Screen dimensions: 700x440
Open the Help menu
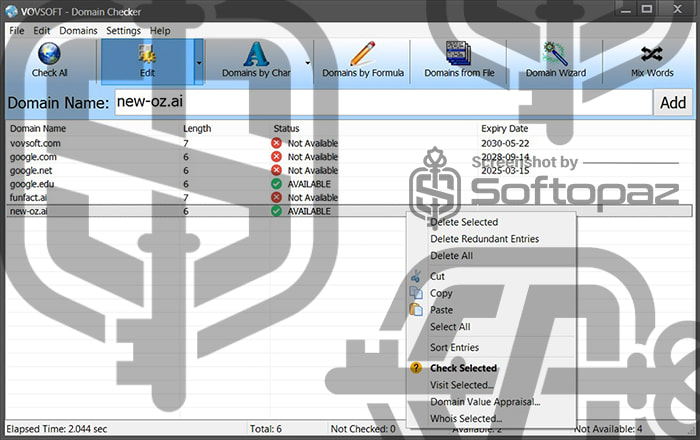click(160, 31)
